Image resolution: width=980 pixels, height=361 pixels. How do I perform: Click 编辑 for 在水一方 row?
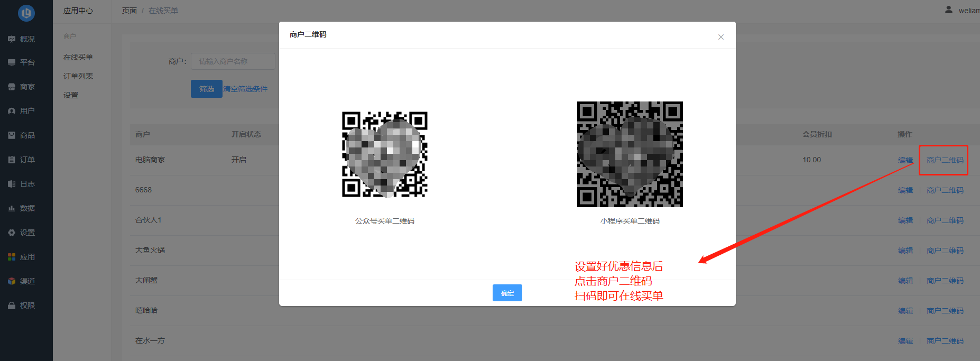[905, 341]
